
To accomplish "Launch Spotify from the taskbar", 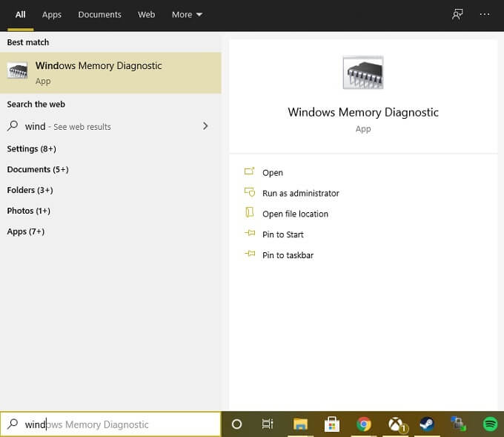I will [x=490, y=424].
